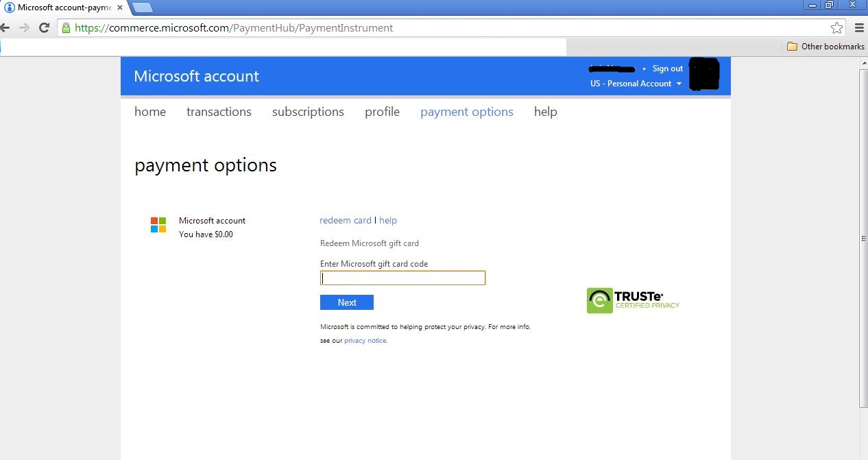The height and width of the screenshot is (460, 868).
Task: Open a new browser tab
Action: [142, 8]
